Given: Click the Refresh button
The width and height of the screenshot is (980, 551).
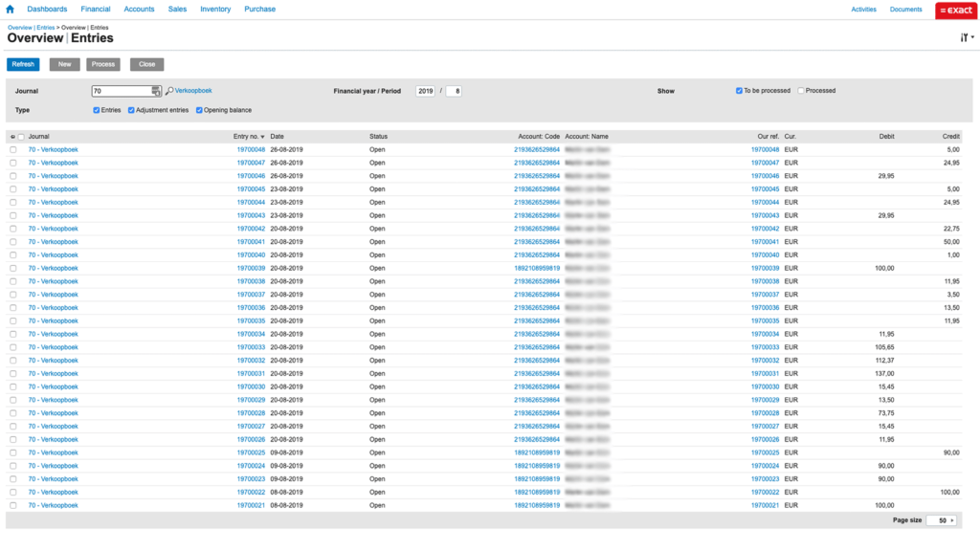Looking at the screenshot, I should pos(23,64).
